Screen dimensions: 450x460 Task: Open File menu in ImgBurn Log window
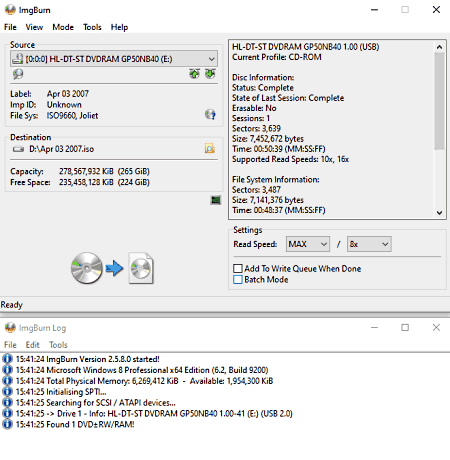pos(10,345)
